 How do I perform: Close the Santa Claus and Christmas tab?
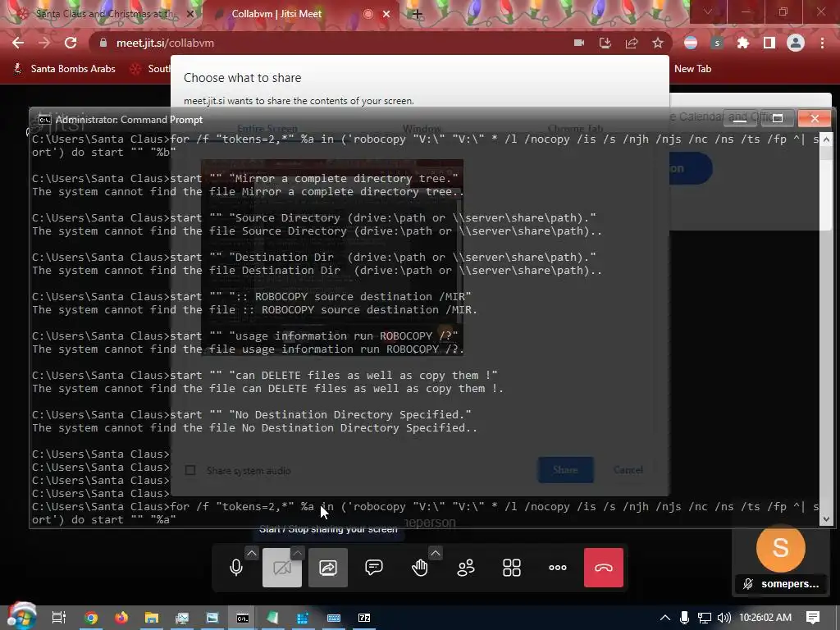pos(189,14)
